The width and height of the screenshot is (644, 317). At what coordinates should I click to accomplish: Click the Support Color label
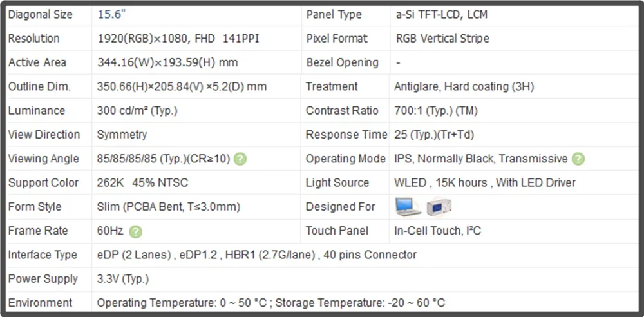[x=43, y=182]
